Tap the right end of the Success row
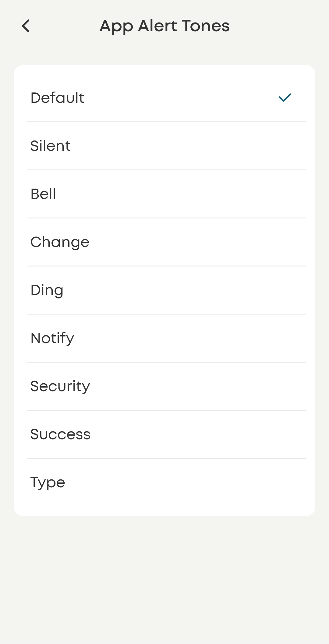This screenshot has height=644, width=329. [x=285, y=434]
